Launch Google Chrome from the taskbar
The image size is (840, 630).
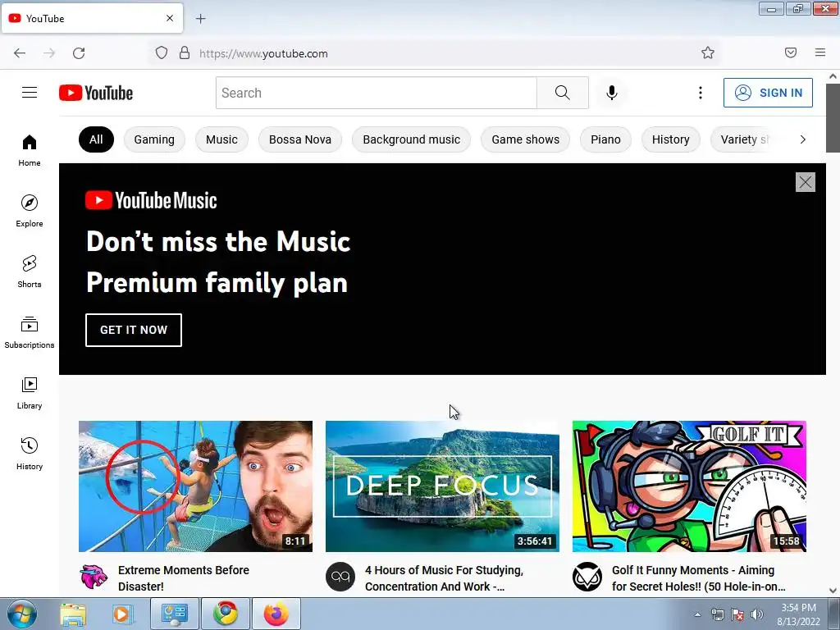pyautogui.click(x=226, y=614)
